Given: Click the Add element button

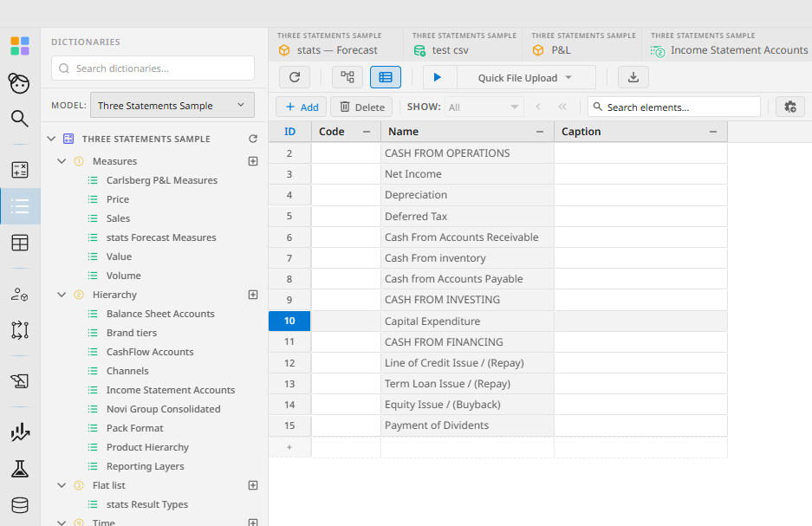Looking at the screenshot, I should 302,107.
